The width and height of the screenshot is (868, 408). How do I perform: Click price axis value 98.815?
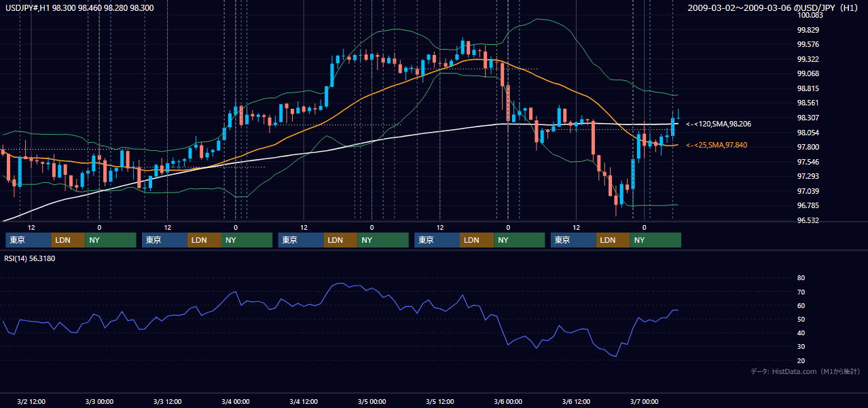(x=808, y=88)
